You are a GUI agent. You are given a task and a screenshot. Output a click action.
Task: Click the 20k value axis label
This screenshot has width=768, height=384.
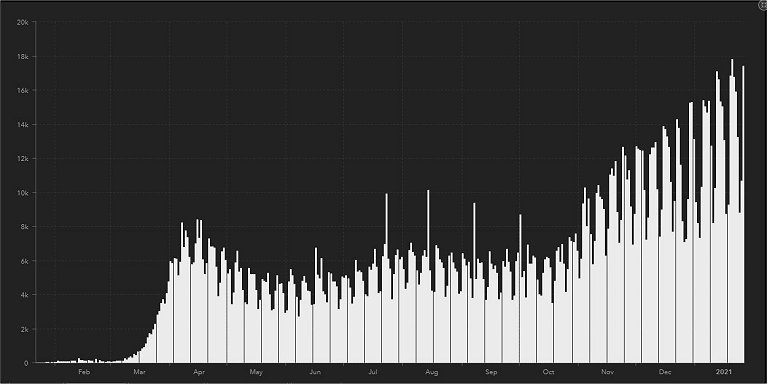(23, 23)
